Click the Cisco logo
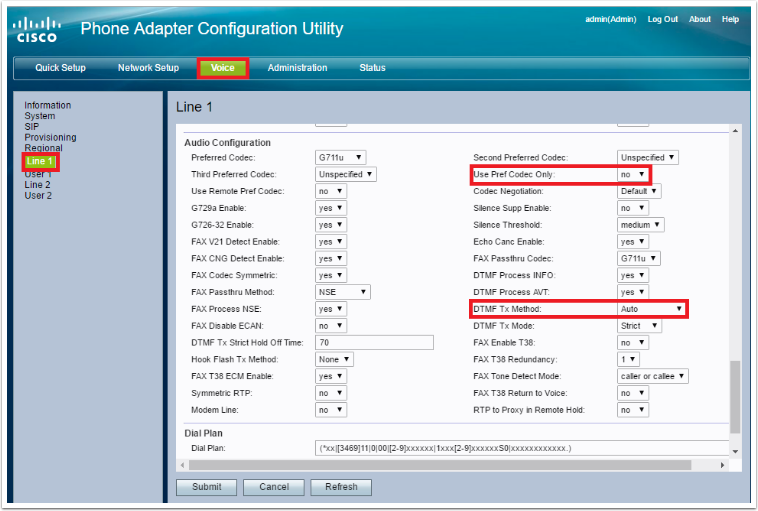 [37, 30]
